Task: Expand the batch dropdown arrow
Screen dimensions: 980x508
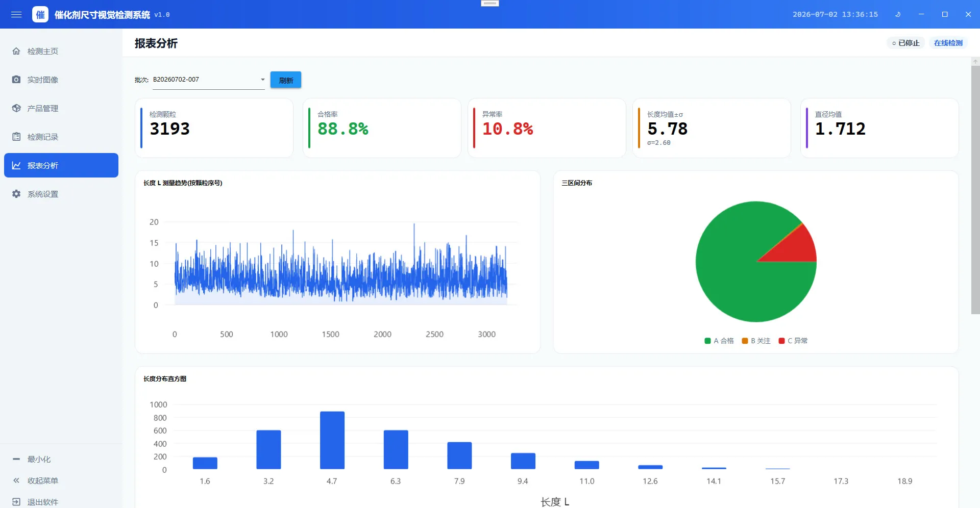Action: [263, 80]
